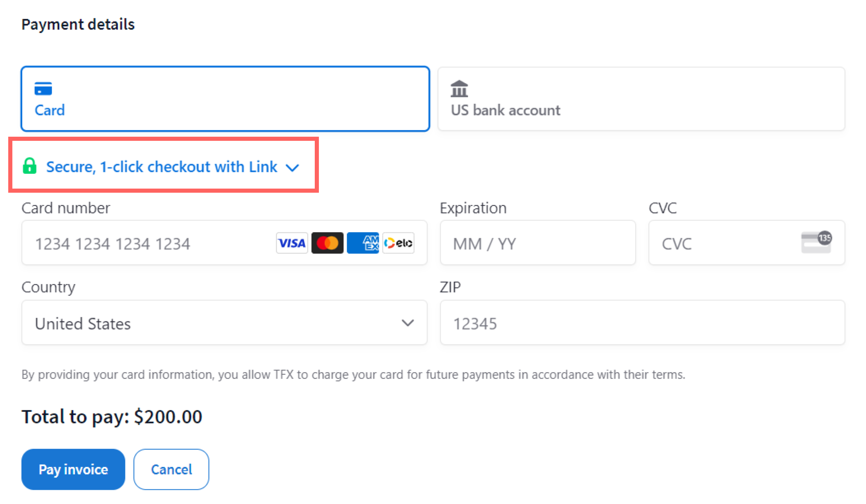Select the Card payment method tab
This screenshot has height=504, width=866.
point(225,99)
